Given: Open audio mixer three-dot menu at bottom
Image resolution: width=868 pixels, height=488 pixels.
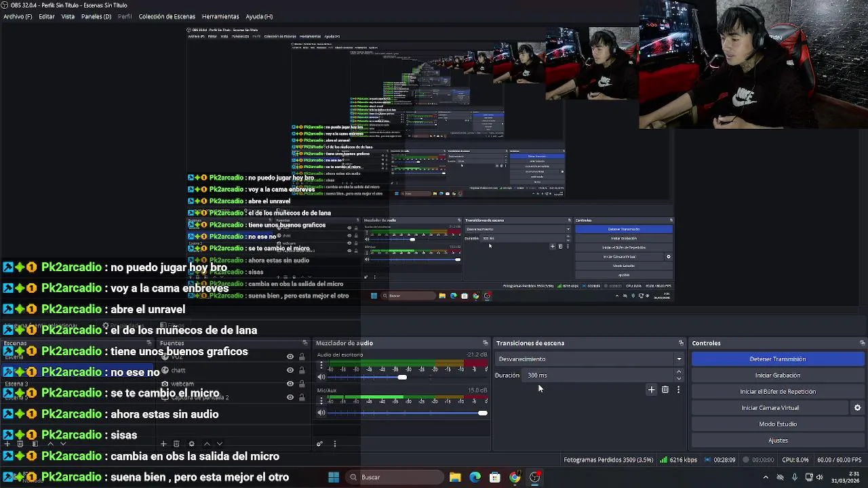Looking at the screenshot, I should [x=334, y=444].
